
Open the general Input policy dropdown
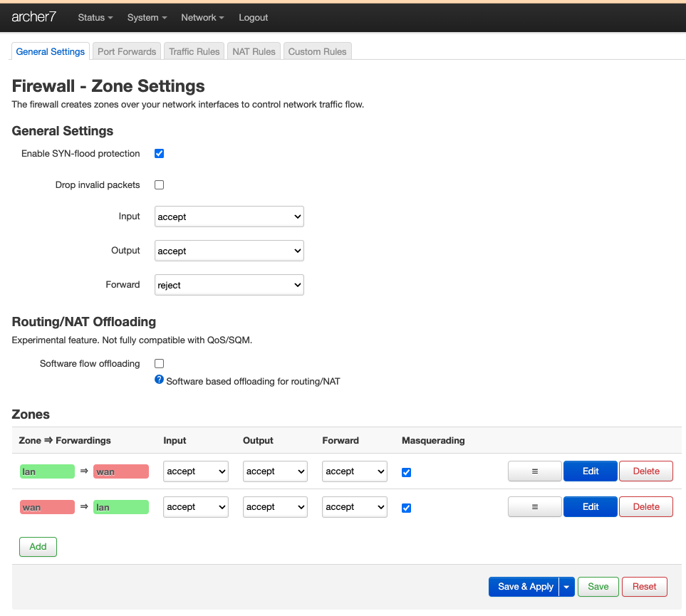(x=229, y=216)
